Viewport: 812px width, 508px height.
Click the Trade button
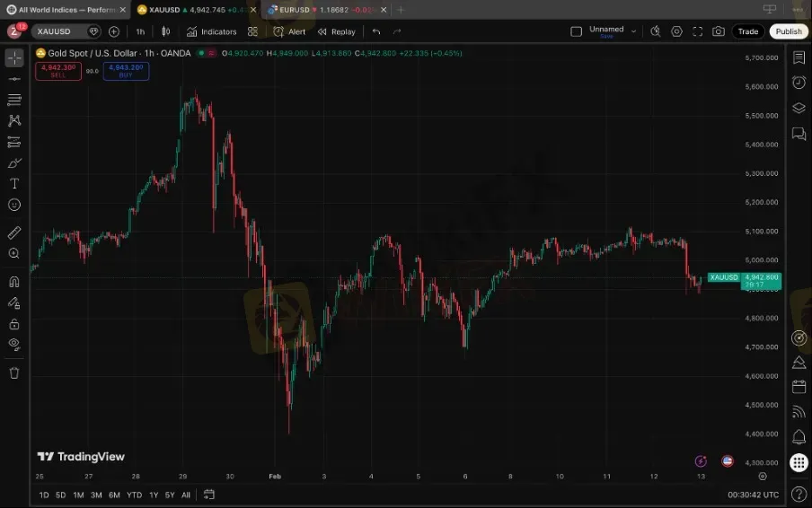[748, 31]
